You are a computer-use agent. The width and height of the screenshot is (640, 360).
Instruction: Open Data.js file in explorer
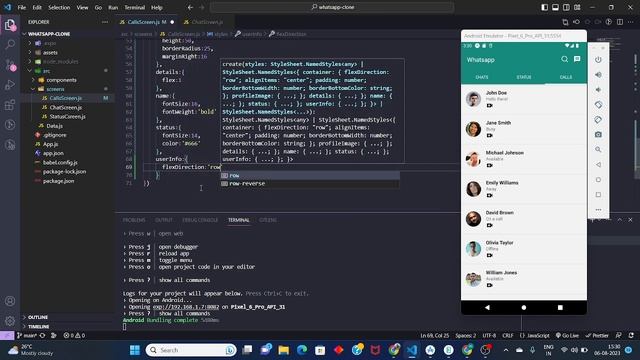tap(54, 126)
